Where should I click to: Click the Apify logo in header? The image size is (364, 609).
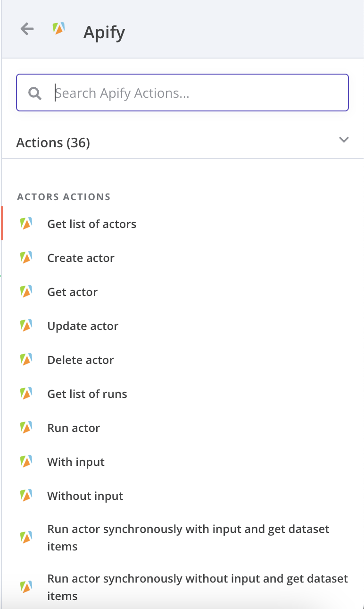(x=58, y=29)
